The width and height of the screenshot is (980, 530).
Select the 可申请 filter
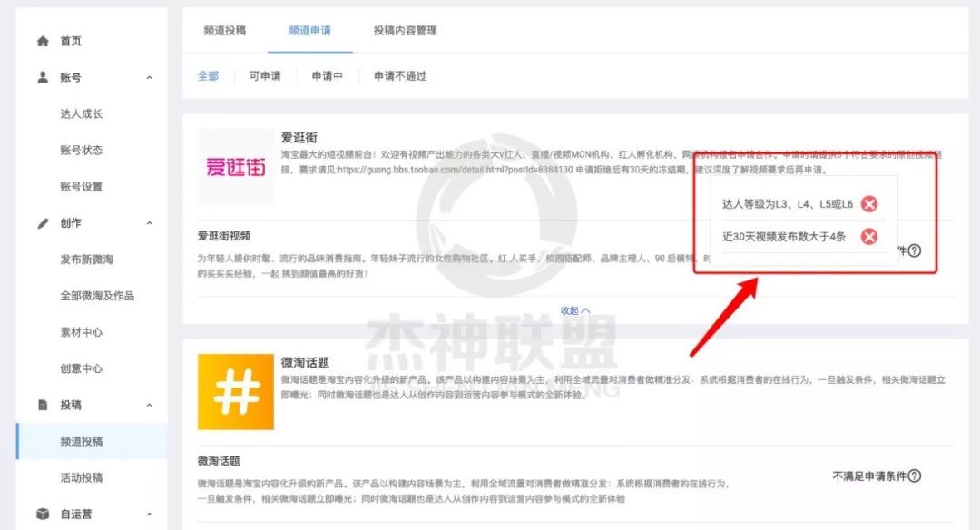point(265,75)
